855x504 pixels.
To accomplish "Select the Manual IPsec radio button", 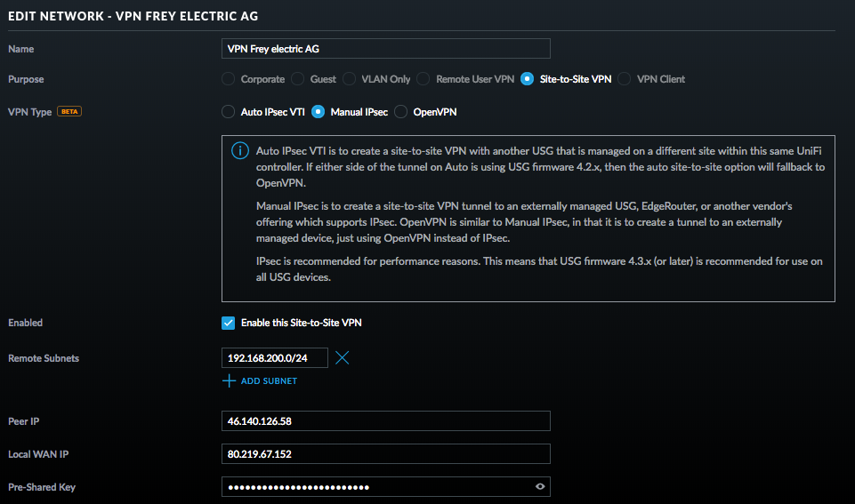I will [318, 112].
